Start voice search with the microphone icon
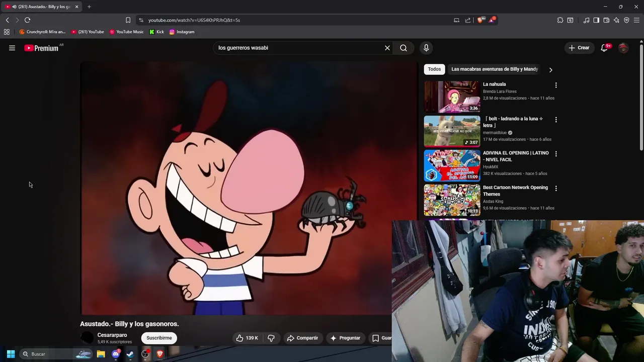Screen dimensions: 644x362 (x=426, y=48)
